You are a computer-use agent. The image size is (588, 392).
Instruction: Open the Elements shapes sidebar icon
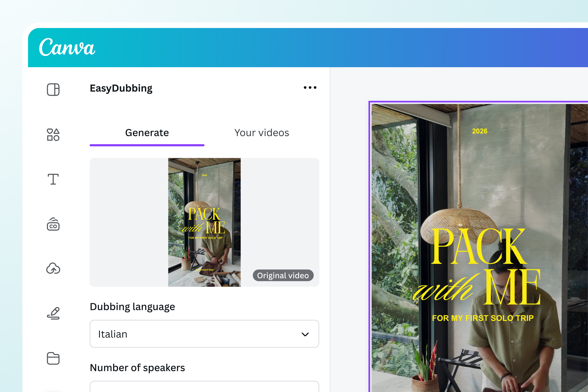(53, 134)
